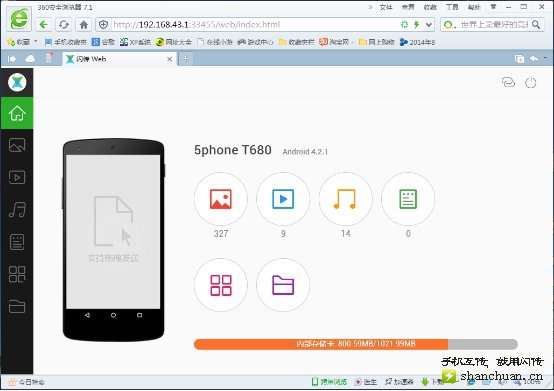Click the cloud icon in tab bar
This screenshot has height=391, width=554.
tap(30, 59)
